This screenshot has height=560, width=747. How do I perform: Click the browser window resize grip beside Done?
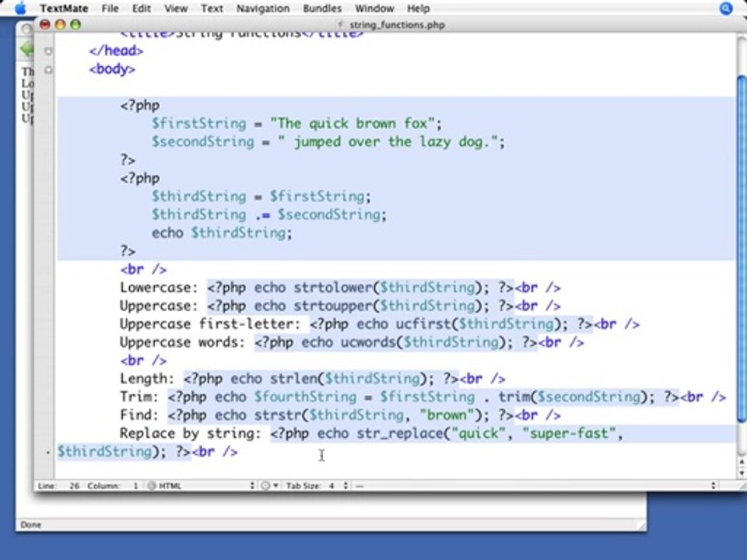point(640,525)
